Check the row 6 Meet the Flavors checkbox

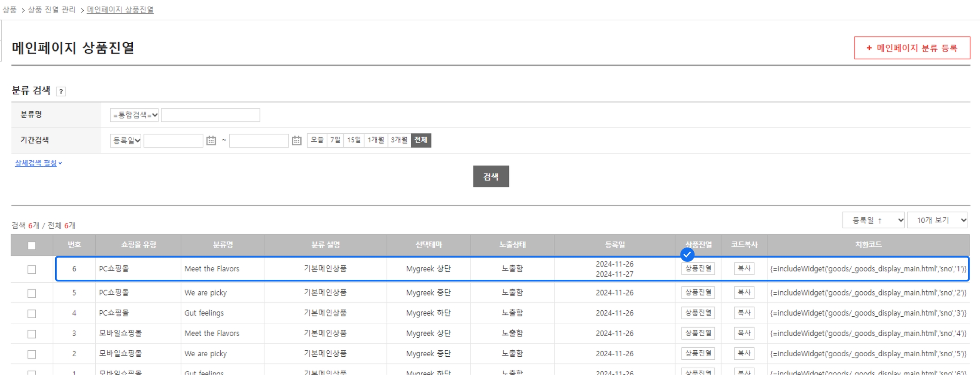(x=31, y=269)
